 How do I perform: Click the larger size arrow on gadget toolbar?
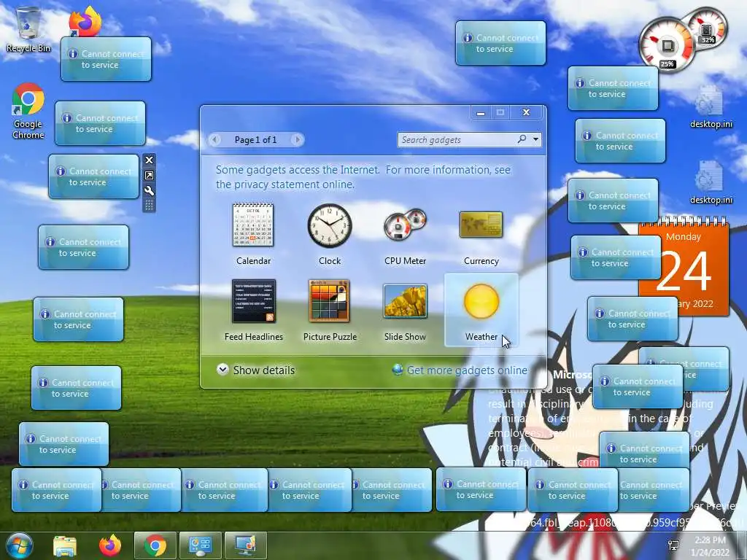point(149,175)
